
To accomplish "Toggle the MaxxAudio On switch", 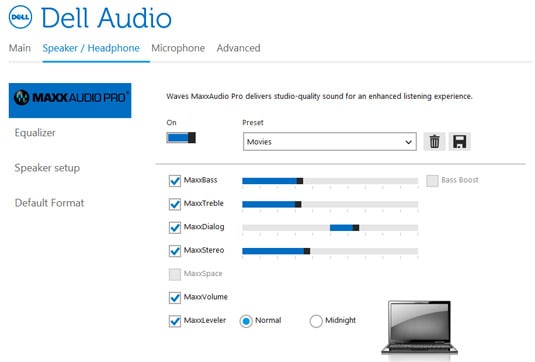I will point(181,138).
